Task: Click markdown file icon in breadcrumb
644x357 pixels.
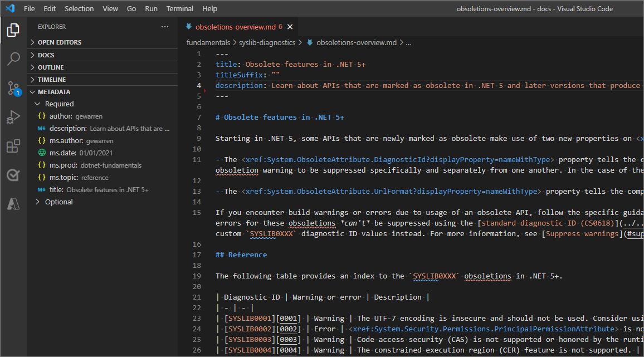Action: click(310, 42)
